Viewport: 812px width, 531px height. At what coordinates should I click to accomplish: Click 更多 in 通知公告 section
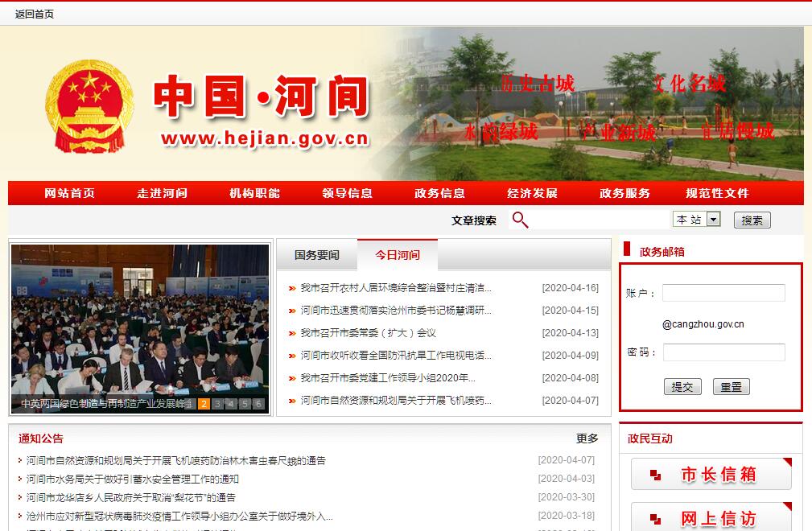point(587,438)
